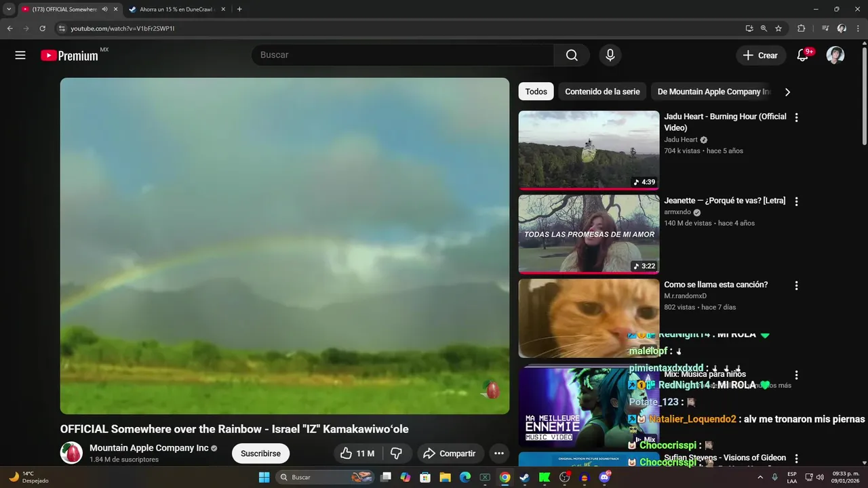Select 'Contenido de la serie' chip
Screen dimensions: 868x488
(602, 91)
